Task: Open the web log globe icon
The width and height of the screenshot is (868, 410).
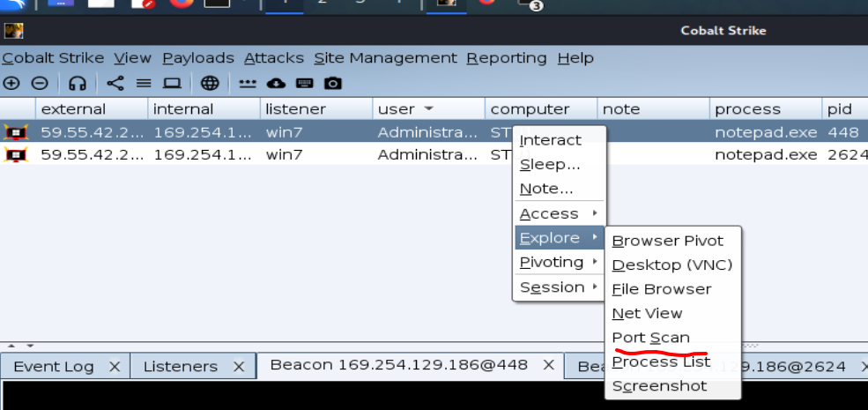Action: pyautogui.click(x=210, y=84)
